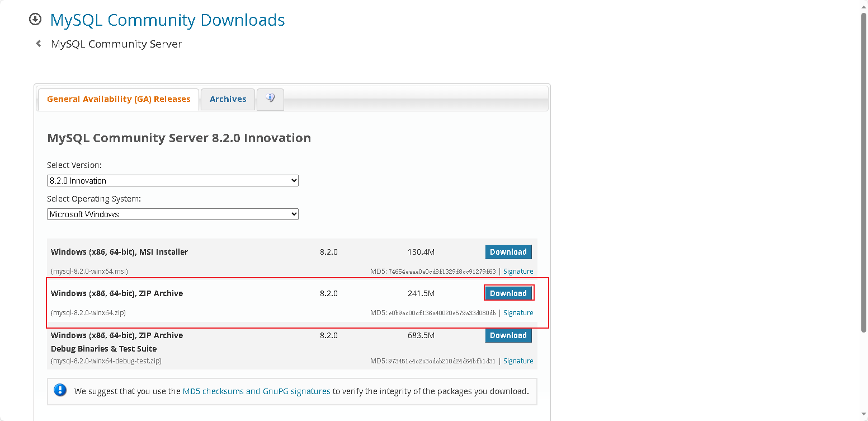This screenshot has width=868, height=421.
Task: Switch to the Archives tab
Action: (x=228, y=99)
